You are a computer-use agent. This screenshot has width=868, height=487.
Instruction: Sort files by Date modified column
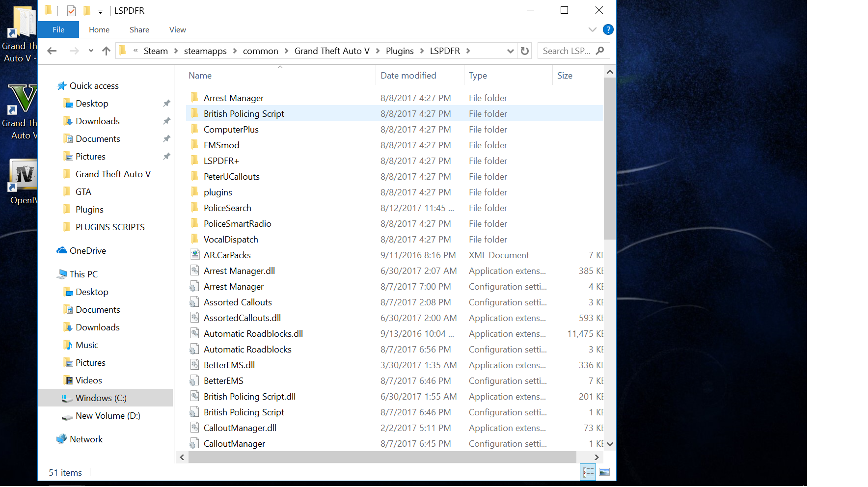(x=408, y=76)
